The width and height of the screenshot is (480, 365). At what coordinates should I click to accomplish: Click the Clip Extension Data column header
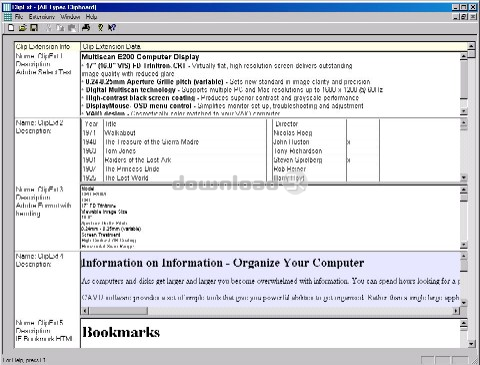[273, 46]
